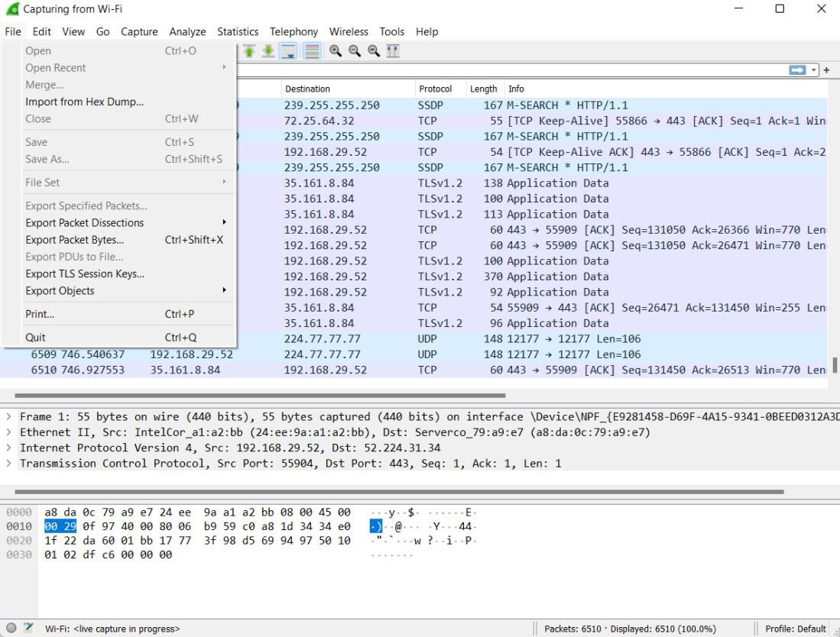Choose Export TLS Session Keys menu item

[x=85, y=273]
